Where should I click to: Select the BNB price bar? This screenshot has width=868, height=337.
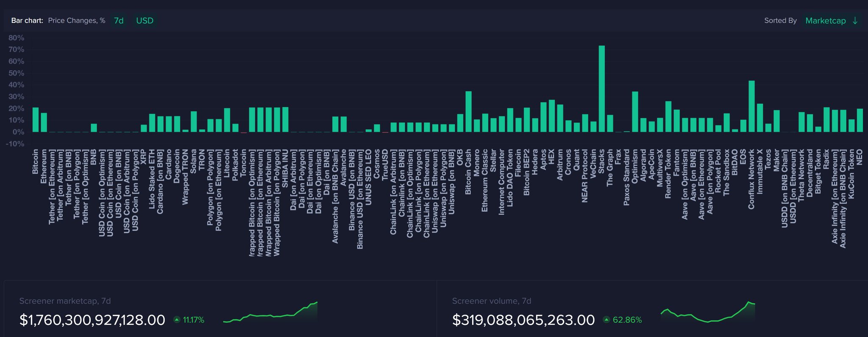pos(94,128)
